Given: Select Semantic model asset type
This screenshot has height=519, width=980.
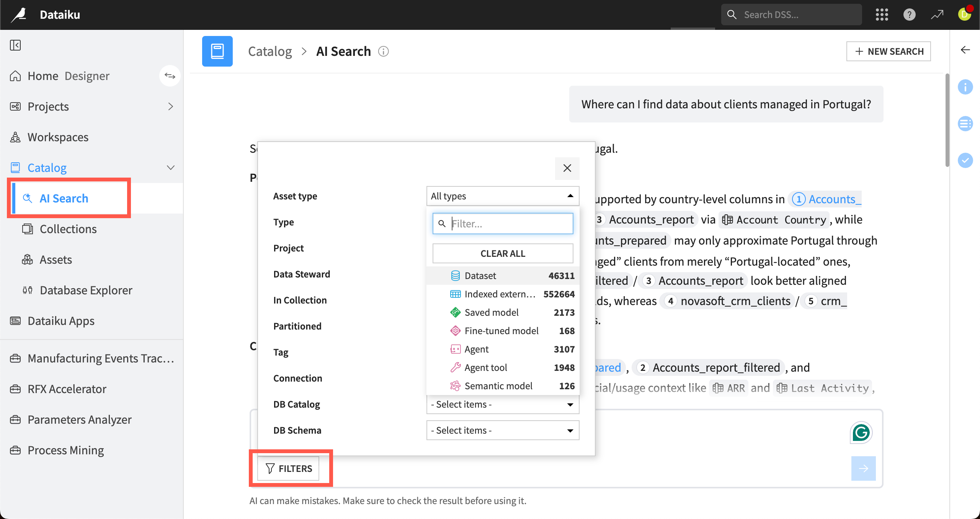Looking at the screenshot, I should click(503, 386).
